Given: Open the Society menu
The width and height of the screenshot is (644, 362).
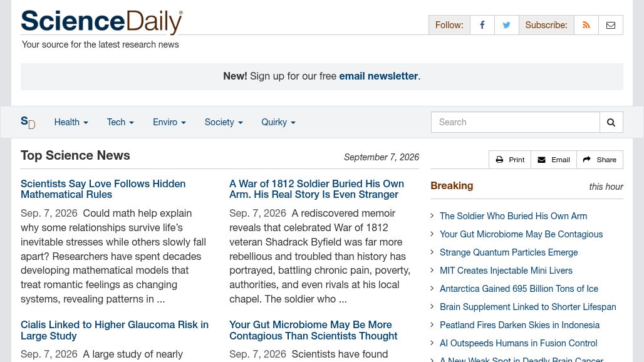Looking at the screenshot, I should point(224,122).
